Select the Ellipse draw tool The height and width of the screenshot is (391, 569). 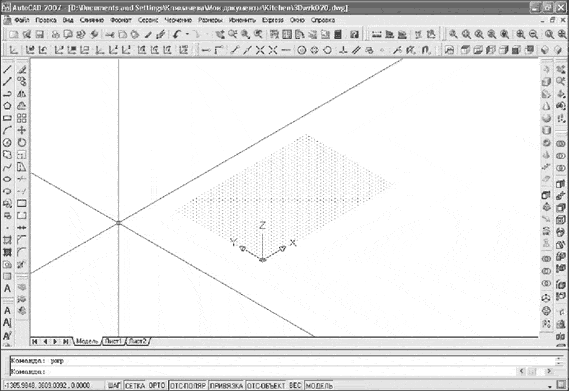click(x=7, y=179)
